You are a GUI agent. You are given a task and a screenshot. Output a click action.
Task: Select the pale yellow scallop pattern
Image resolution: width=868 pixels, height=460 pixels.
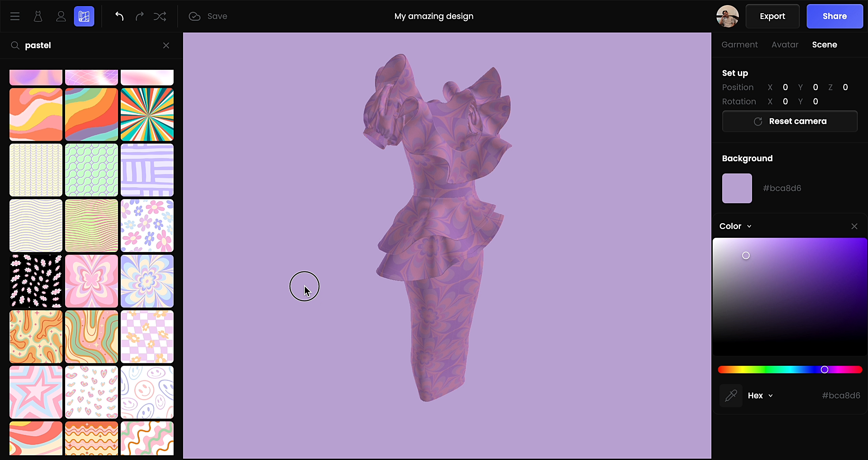tap(36, 170)
